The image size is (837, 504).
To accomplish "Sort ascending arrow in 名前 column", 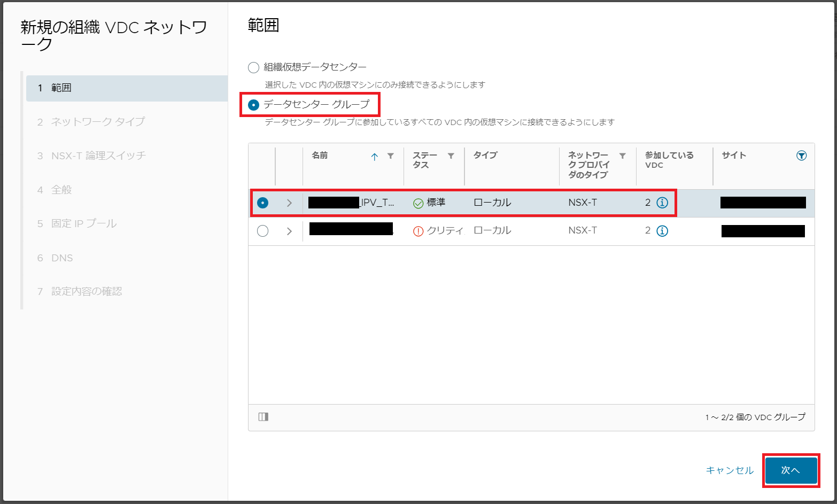I will coord(375,157).
